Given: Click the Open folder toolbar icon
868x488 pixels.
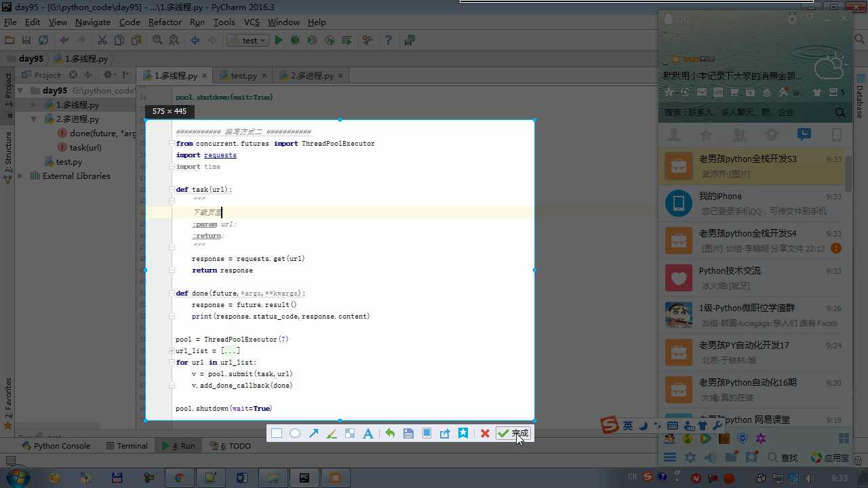Looking at the screenshot, I should click(x=9, y=41).
